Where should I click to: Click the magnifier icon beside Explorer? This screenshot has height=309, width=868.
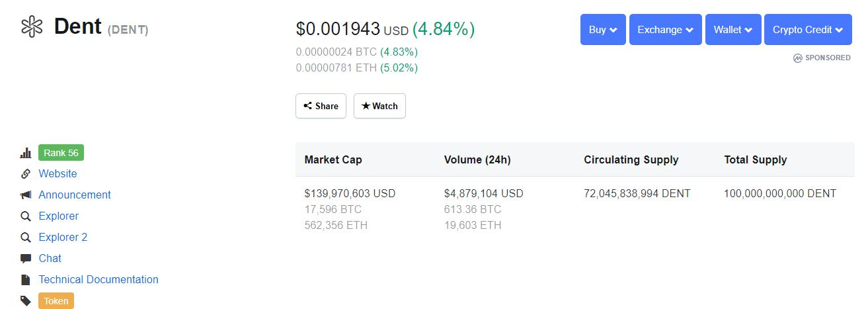(26, 216)
